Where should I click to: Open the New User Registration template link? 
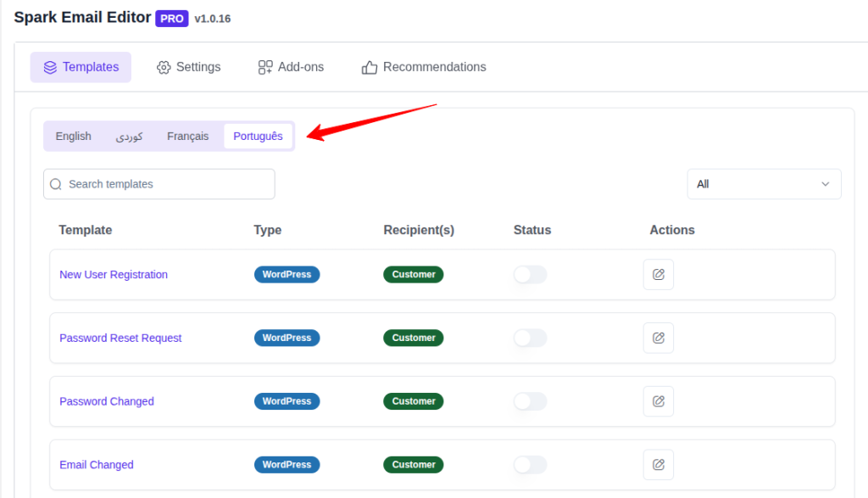[114, 274]
